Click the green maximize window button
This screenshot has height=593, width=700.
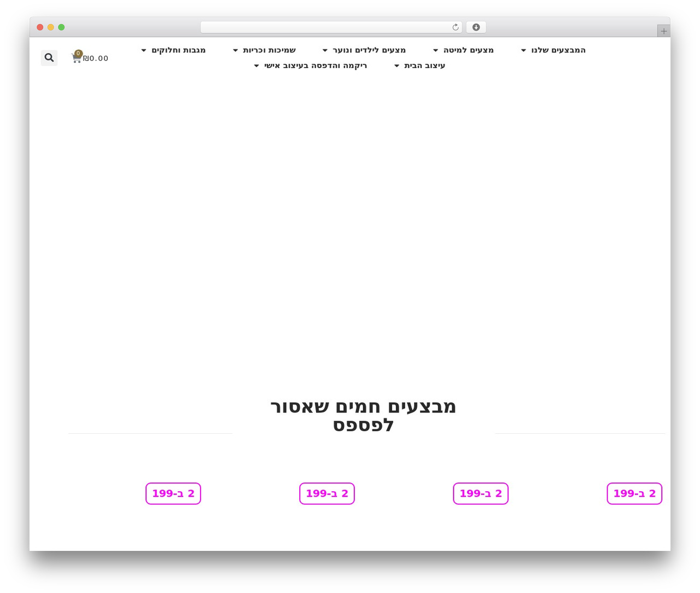[x=61, y=27]
